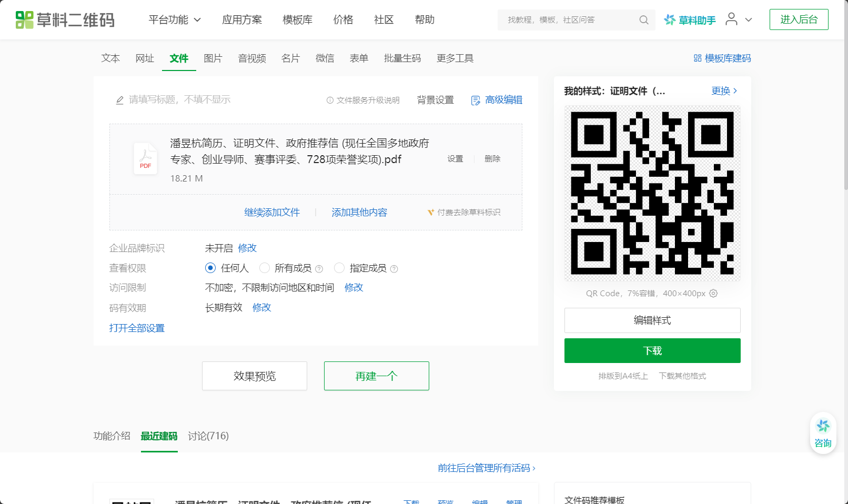848x504 pixels.
Task: Open 草料助手 assistant
Action: [690, 20]
